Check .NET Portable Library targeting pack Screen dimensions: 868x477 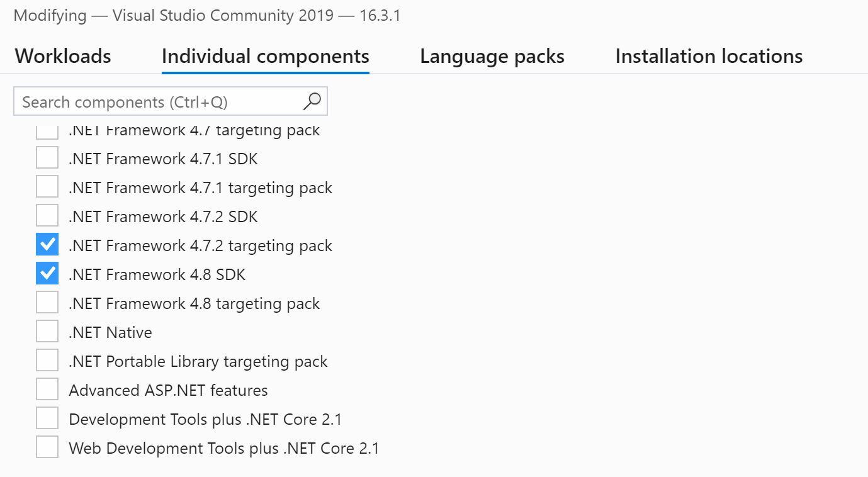point(47,360)
